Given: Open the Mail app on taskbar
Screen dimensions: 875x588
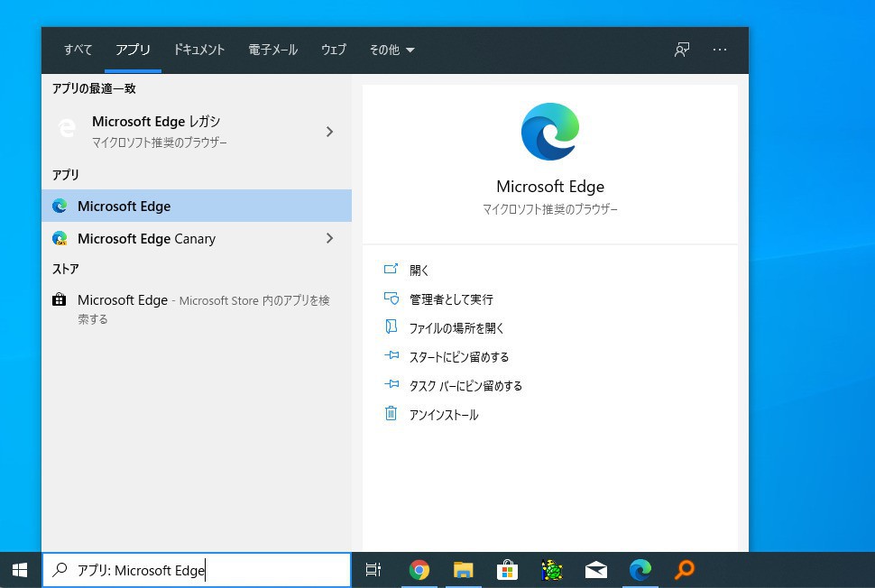Looking at the screenshot, I should click(x=595, y=570).
